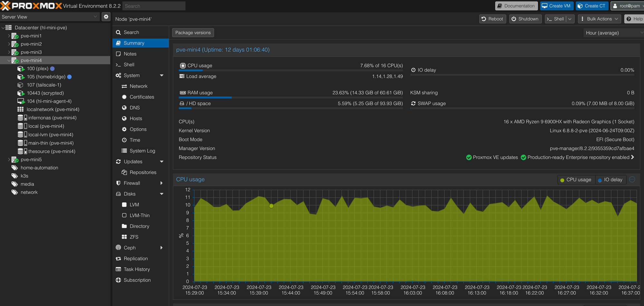644x306 pixels.
Task: Collapse the System submenu arrow
Action: coord(162,75)
